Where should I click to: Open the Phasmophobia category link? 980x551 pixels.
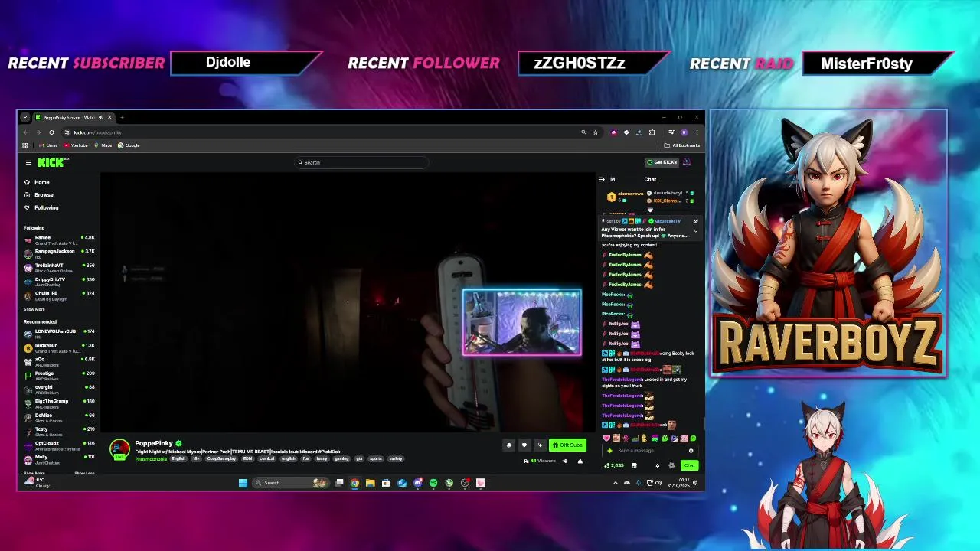151,458
